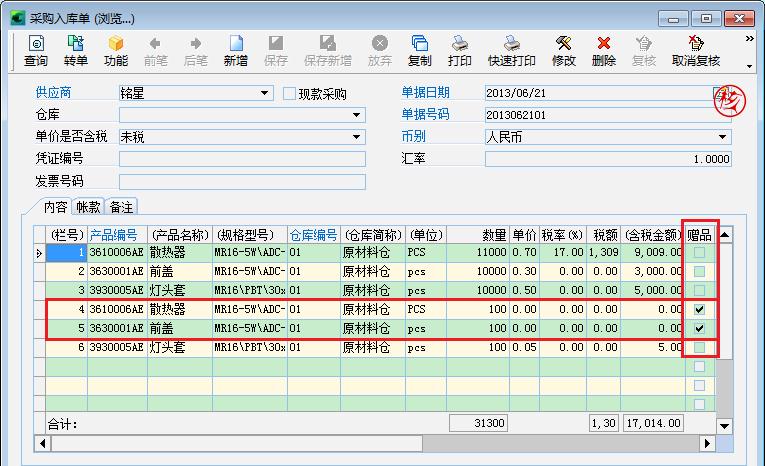Click the 凭证编号 input field

[x=242, y=159]
